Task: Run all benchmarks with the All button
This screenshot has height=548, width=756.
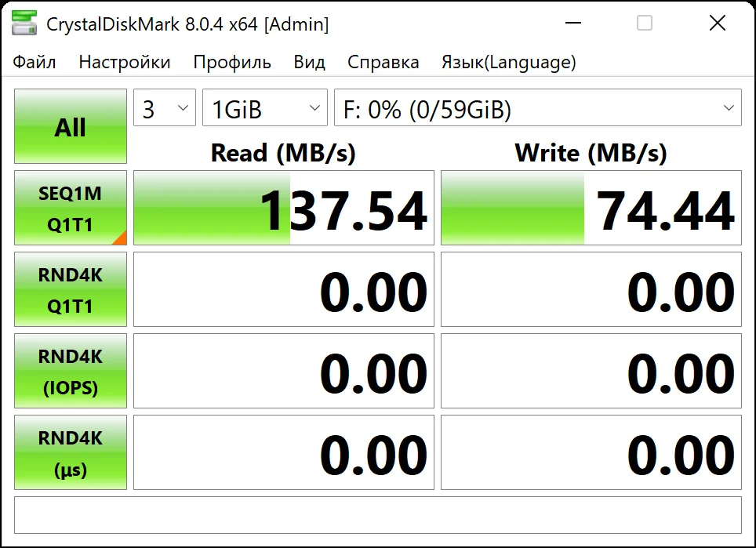Action: tap(71, 126)
